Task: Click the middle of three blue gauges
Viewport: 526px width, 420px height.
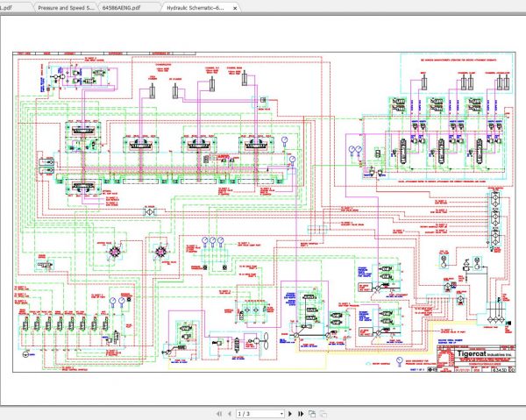Action: click(213, 242)
